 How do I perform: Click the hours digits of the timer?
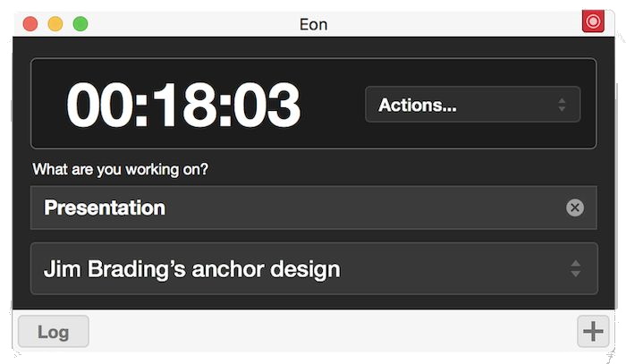click(98, 105)
